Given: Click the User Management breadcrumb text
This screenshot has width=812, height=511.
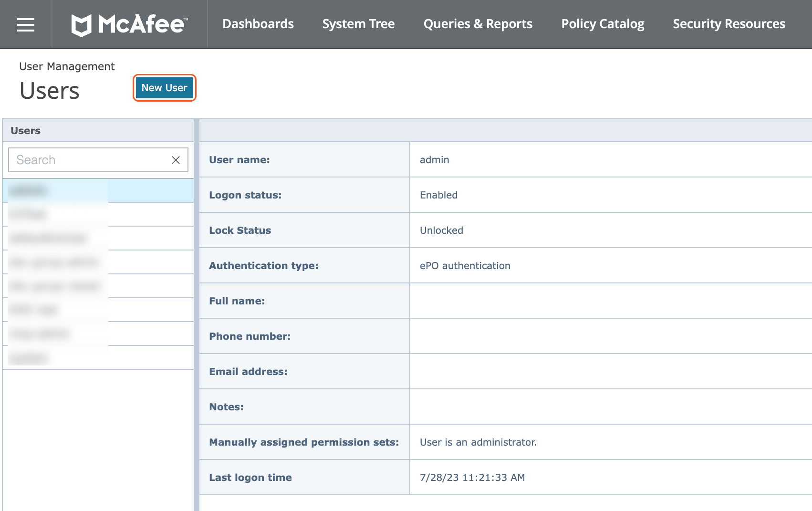Looking at the screenshot, I should (x=67, y=66).
